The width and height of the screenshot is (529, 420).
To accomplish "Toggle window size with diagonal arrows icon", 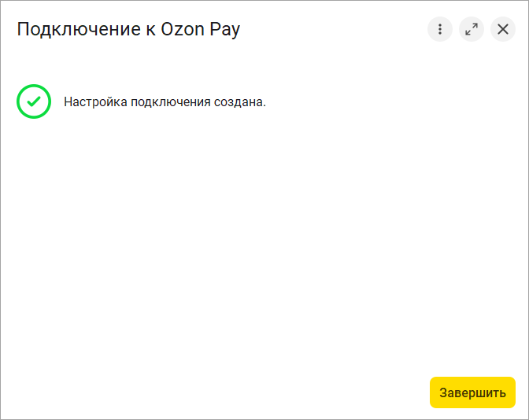I will pos(472,29).
